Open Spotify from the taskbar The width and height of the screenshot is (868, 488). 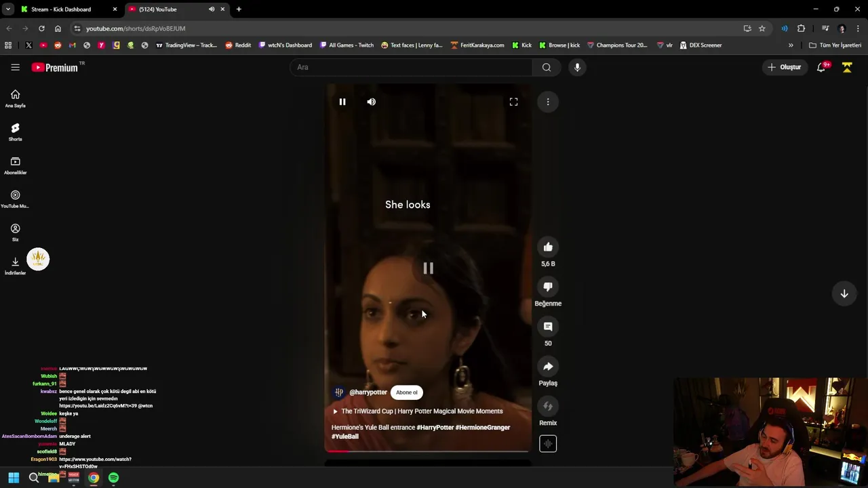pos(113,478)
